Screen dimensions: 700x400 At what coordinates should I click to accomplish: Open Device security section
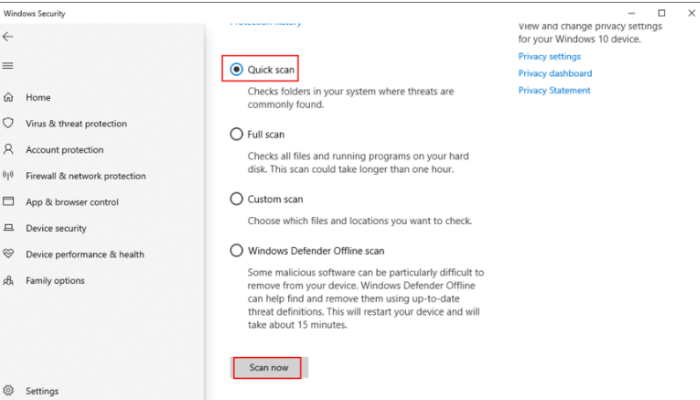56,229
